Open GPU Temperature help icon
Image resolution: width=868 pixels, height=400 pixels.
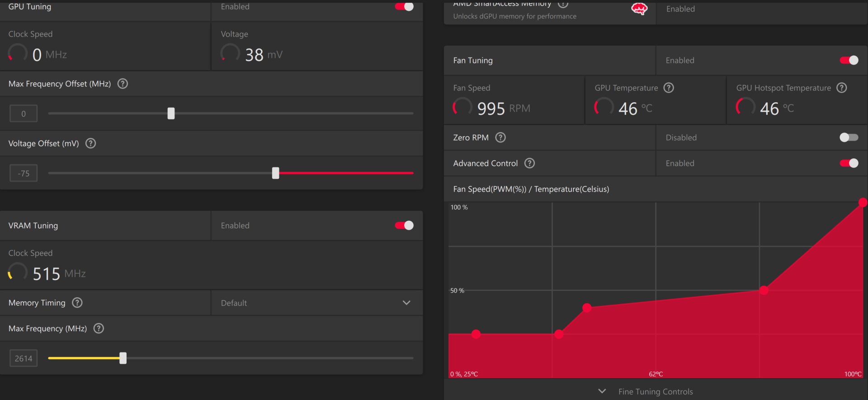click(x=669, y=88)
